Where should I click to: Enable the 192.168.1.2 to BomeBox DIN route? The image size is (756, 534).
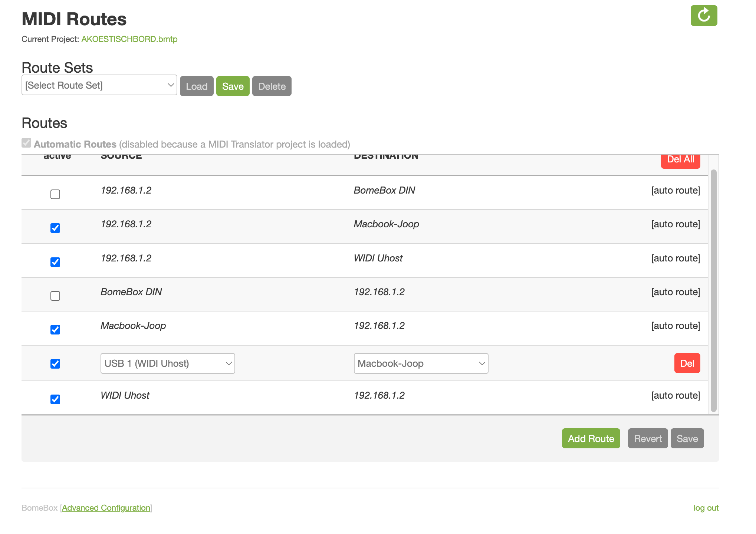(55, 194)
